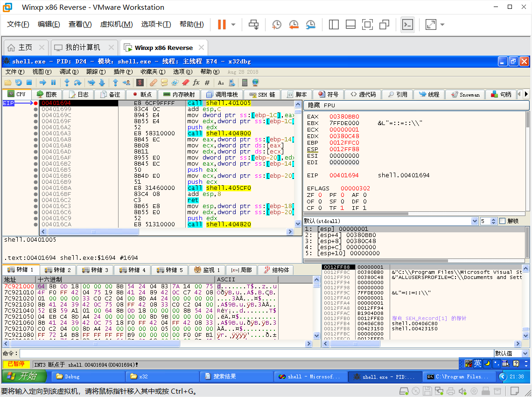Click the red bookmarks icon
Viewport: 532px width, 397px height.
(186, 83)
